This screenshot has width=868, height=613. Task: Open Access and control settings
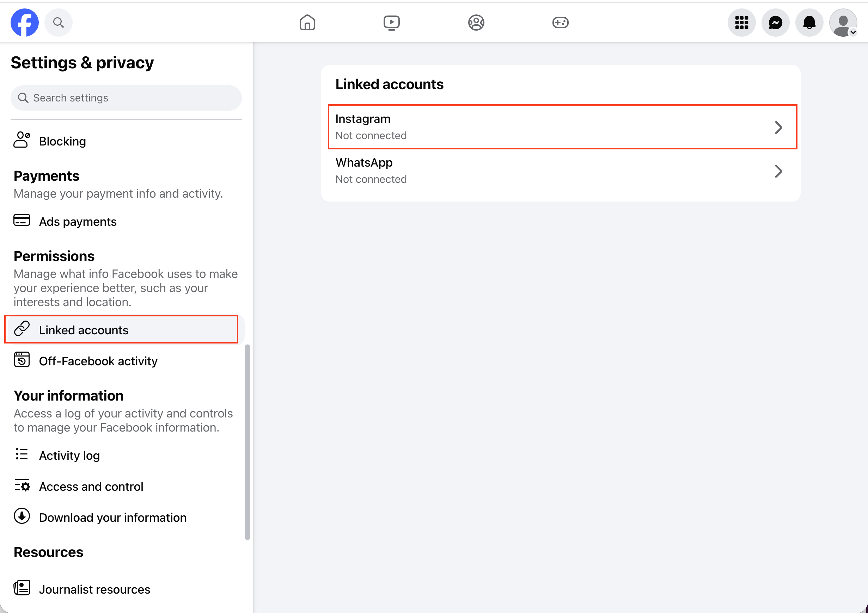[126, 487]
